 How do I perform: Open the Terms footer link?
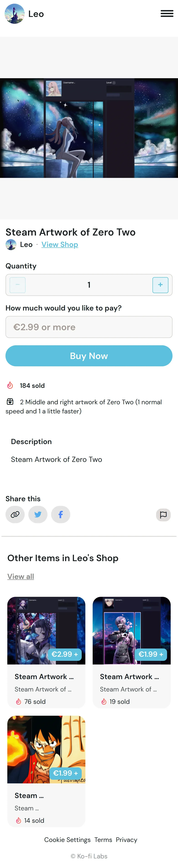[x=103, y=840]
